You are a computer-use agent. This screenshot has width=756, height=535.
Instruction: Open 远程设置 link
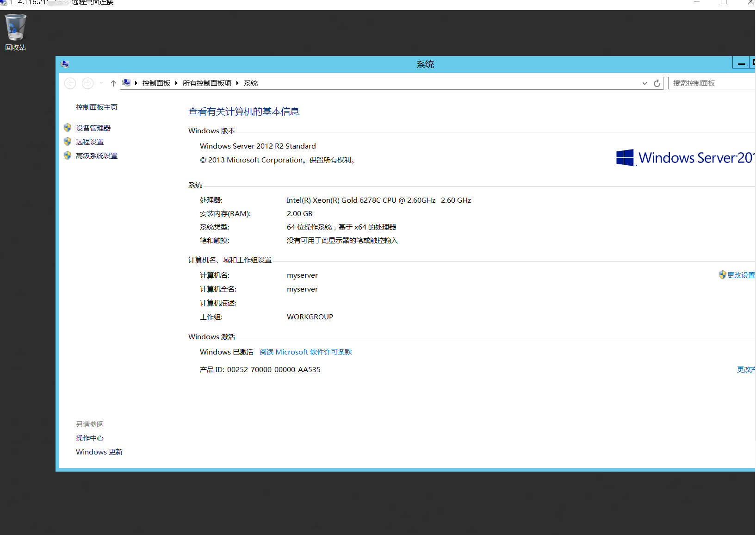pos(90,142)
